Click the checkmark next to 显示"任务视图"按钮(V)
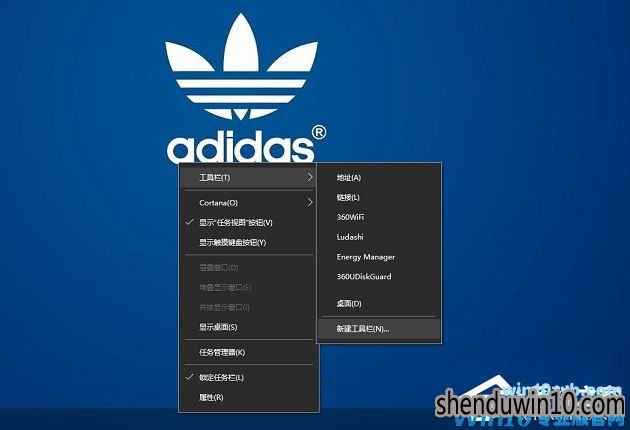Image resolution: width=630 pixels, height=430 pixels. (190, 222)
